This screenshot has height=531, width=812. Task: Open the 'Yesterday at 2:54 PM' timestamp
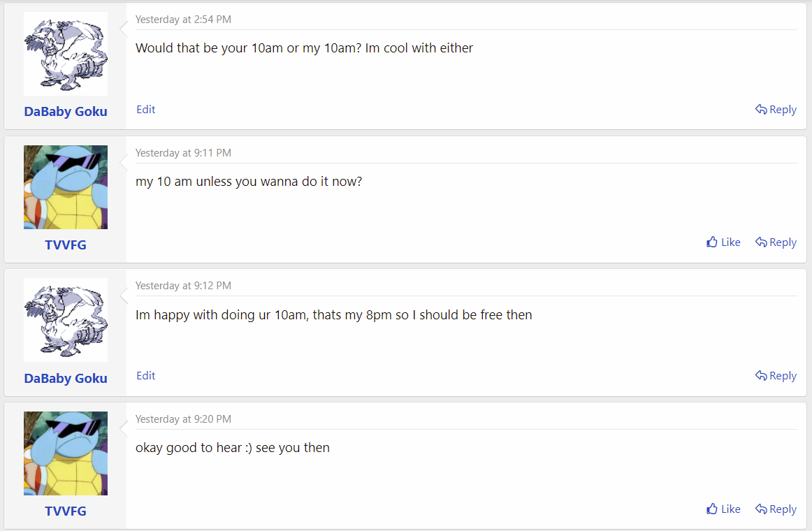[x=183, y=20]
